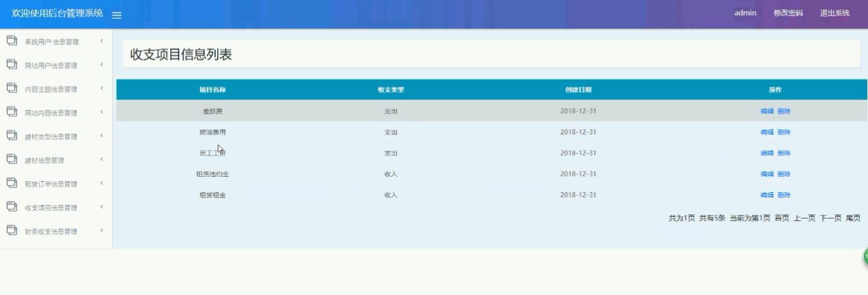Delete the 租赁租金 row
This screenshot has width=868, height=295.
click(784, 195)
